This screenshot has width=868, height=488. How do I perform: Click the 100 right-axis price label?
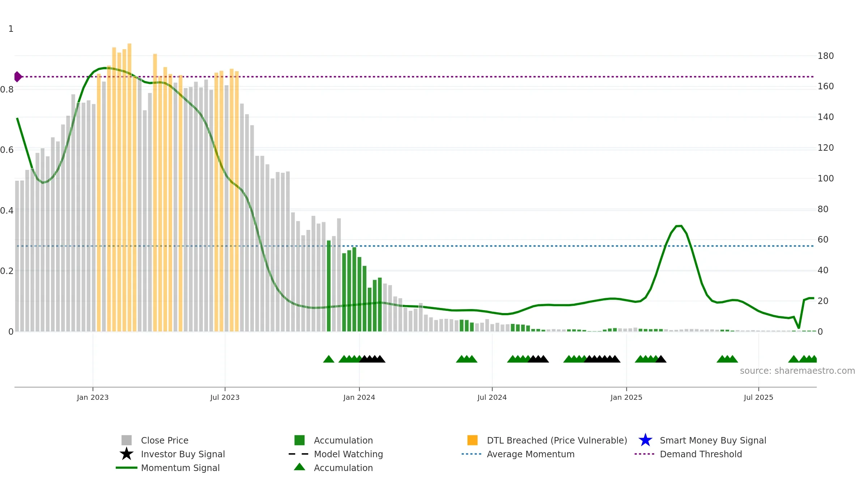[826, 179]
